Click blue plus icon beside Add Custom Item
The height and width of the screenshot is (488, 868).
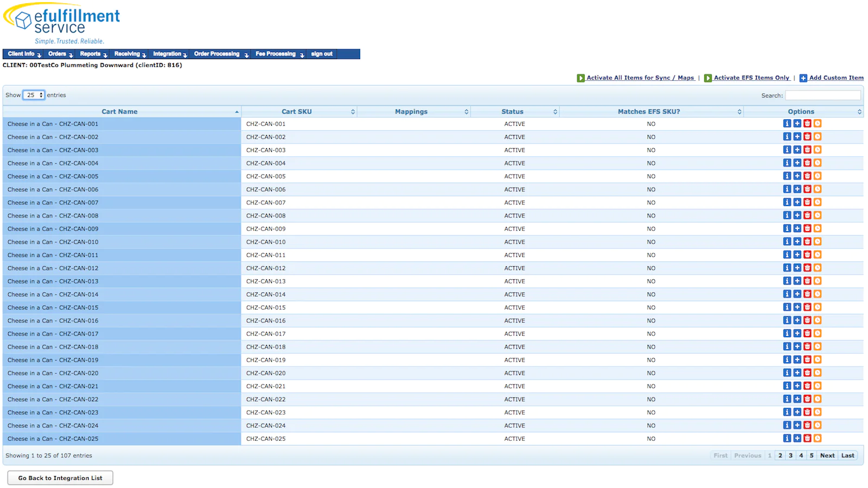[x=803, y=78]
